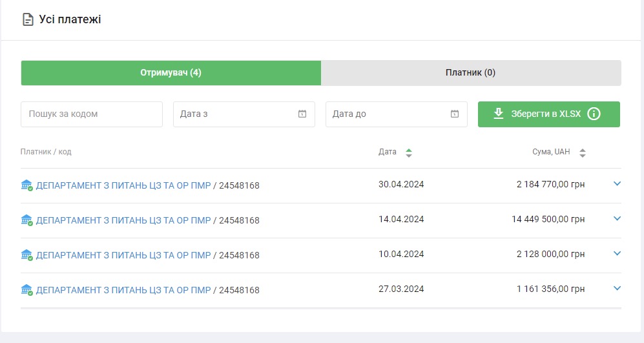
Task: Sort payments by Сума, UAH column arrows
Action: tap(582, 152)
